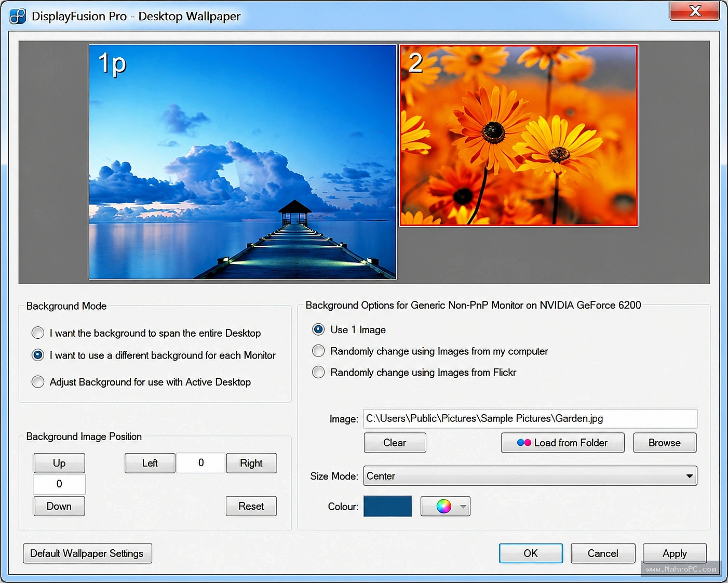Viewport: 728px width, 583px height.
Task: Click the horizontal offset field between Left and Right
Action: [x=201, y=463]
